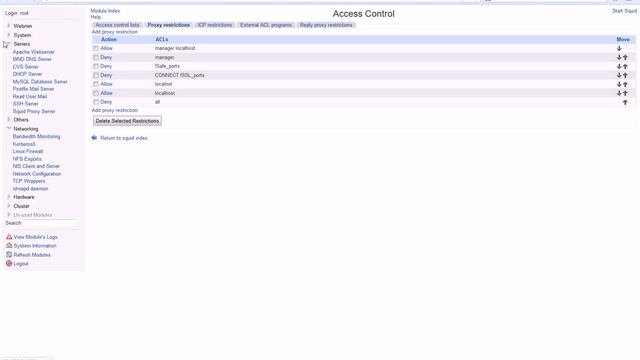Open DHCP Server module
Viewport: 640px width, 360px height.
27,74
